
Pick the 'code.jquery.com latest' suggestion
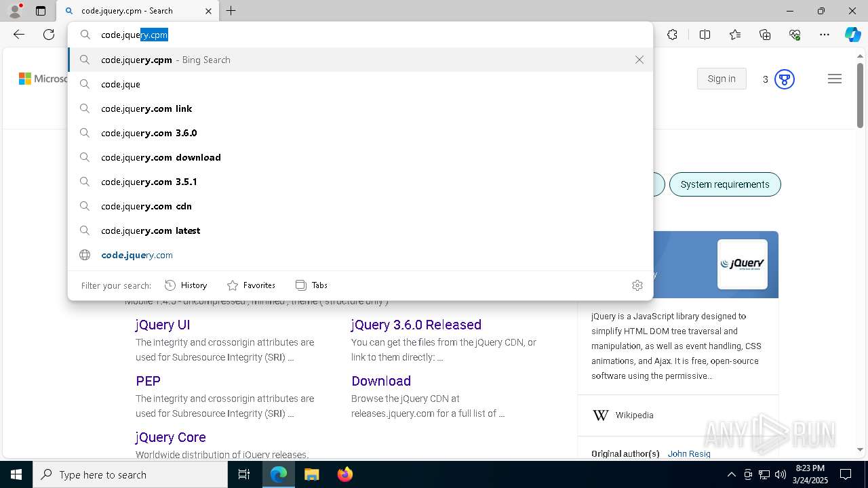pyautogui.click(x=361, y=230)
